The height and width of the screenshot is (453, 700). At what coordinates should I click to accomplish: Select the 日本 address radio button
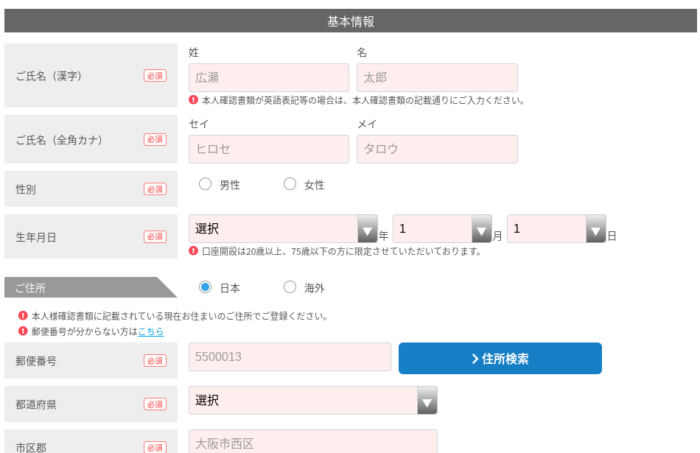pos(205,287)
